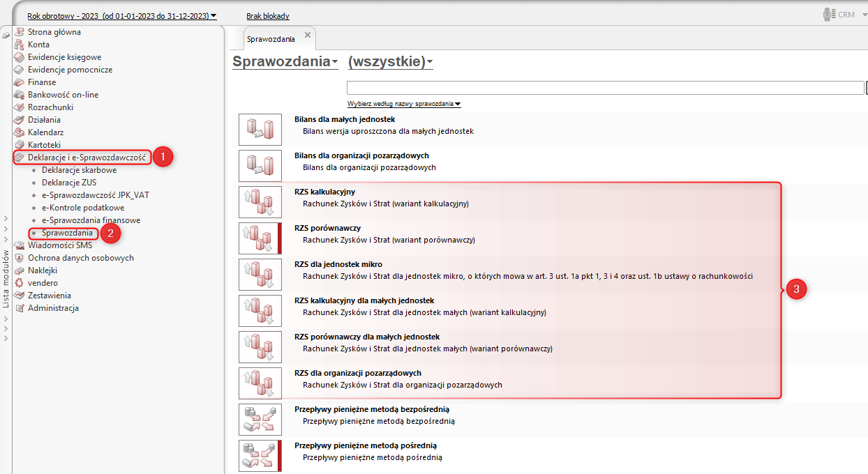The image size is (868, 474).
Task: Open the Ewidencje księgowe module
Action: [64, 57]
